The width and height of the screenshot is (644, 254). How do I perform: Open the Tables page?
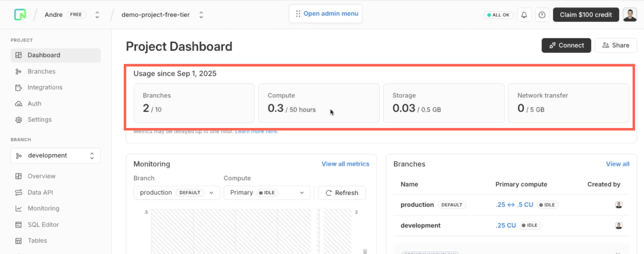pyautogui.click(x=37, y=241)
